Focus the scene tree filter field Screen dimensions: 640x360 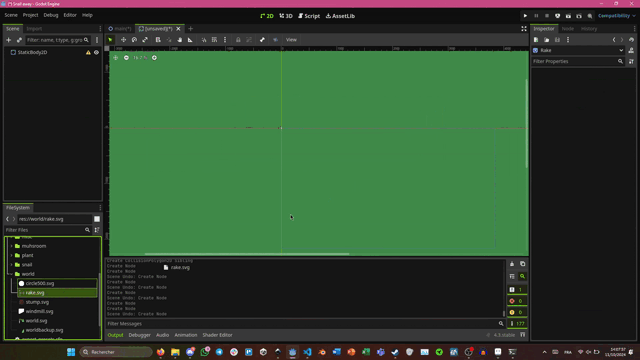[58, 40]
